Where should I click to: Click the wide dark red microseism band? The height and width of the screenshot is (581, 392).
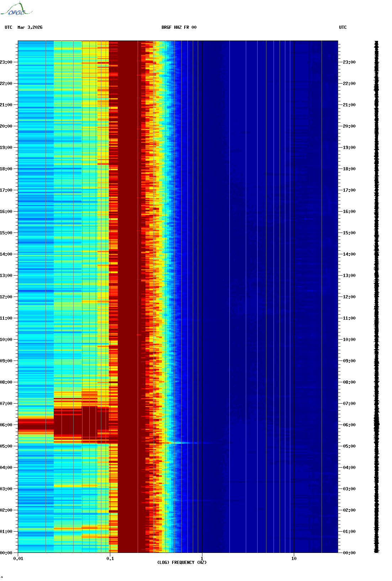(x=128, y=284)
